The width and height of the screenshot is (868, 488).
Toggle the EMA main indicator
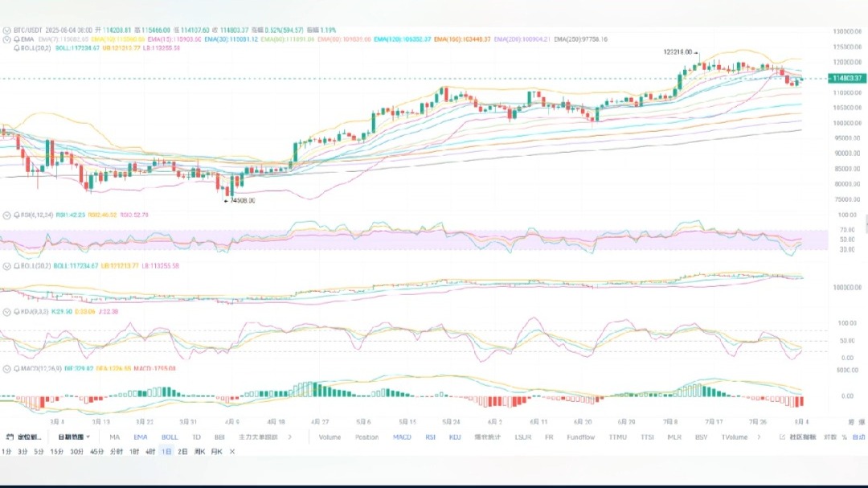pyautogui.click(x=141, y=437)
